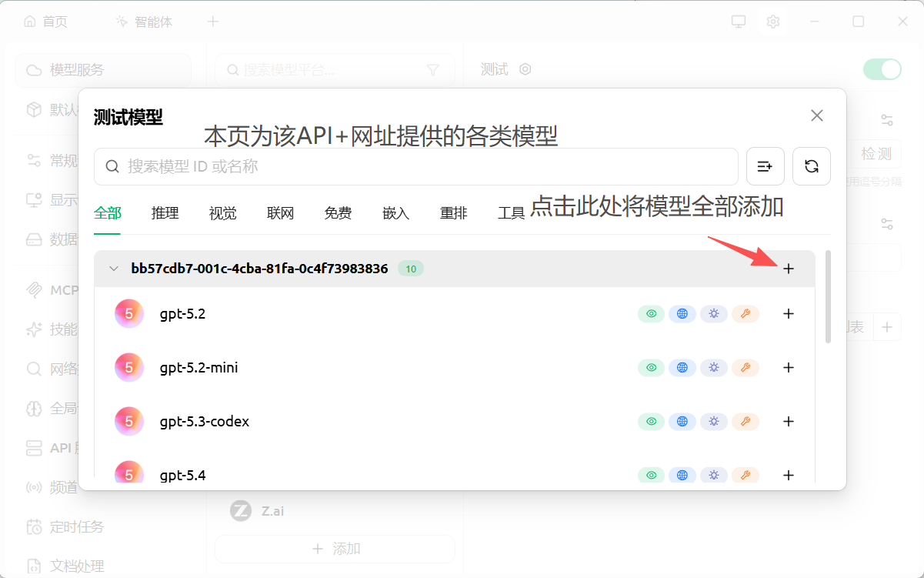Viewport: 924px width, 578px height.
Task: Click gpt-5.3-codex reasoning tag icon
Action: pyautogui.click(x=714, y=422)
